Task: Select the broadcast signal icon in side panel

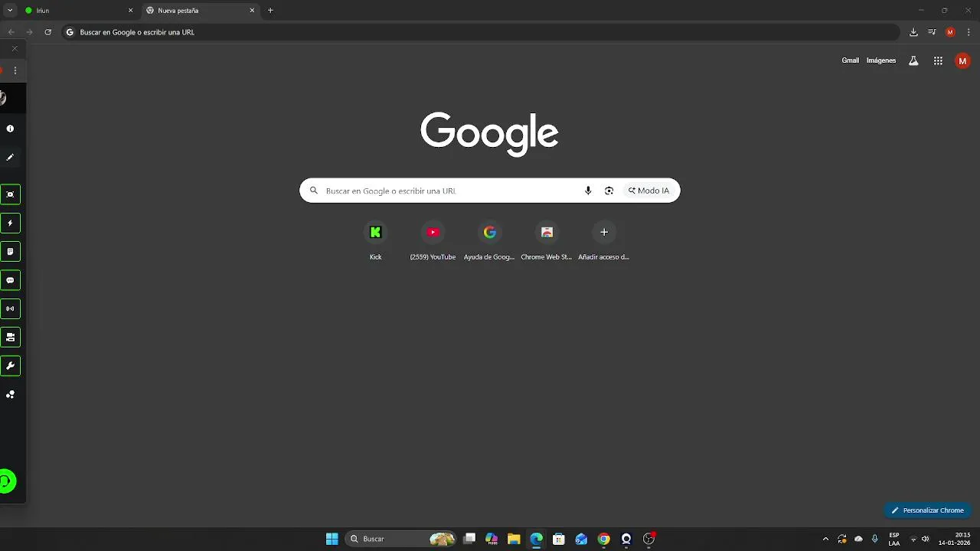Action: (10, 309)
